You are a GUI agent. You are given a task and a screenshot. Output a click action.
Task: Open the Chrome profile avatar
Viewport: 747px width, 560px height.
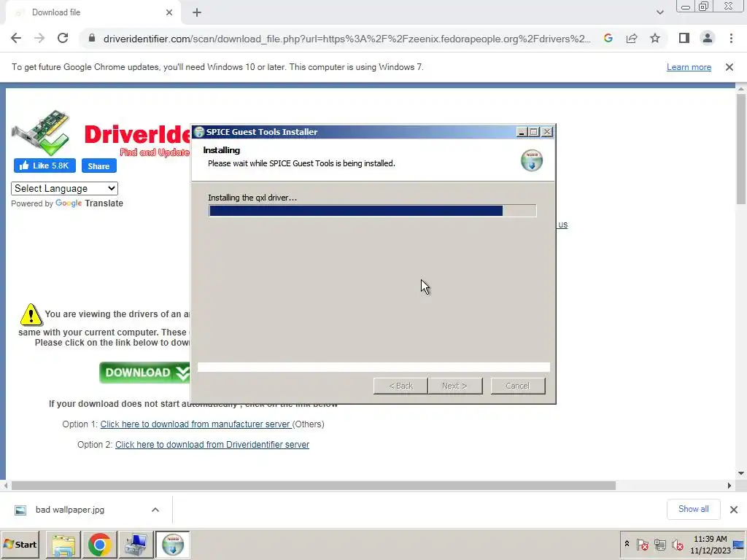[x=708, y=39]
